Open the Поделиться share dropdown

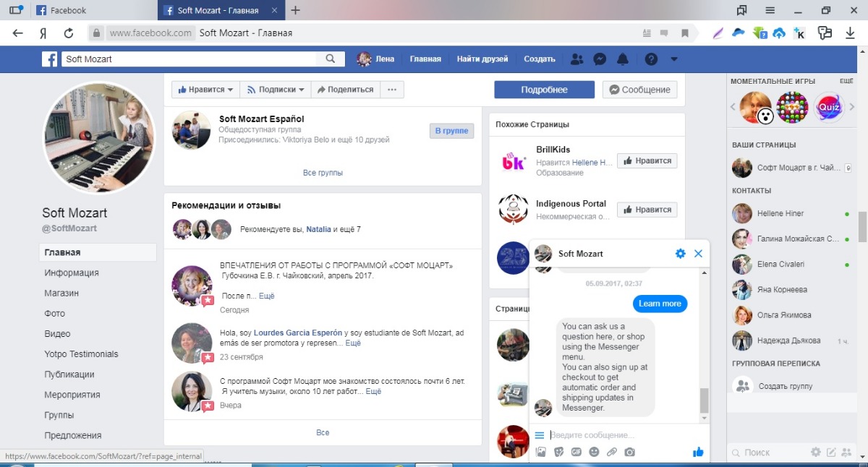tap(345, 90)
